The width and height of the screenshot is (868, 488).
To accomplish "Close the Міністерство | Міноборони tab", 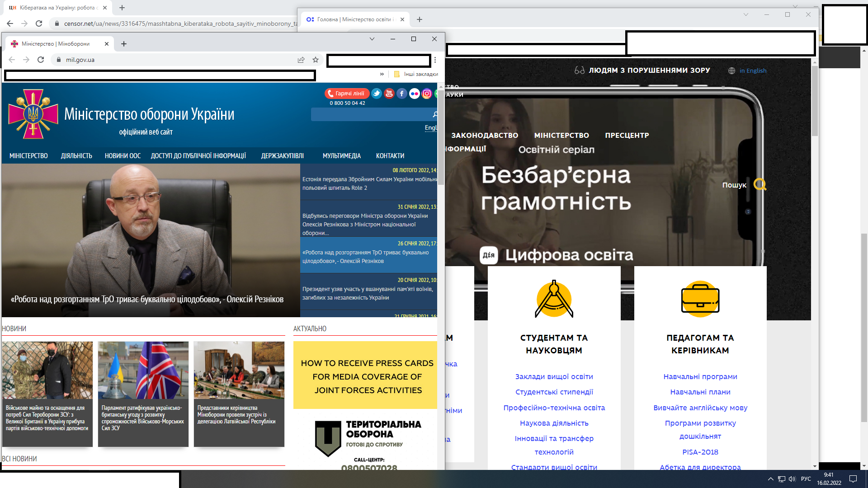I will 107,44.
